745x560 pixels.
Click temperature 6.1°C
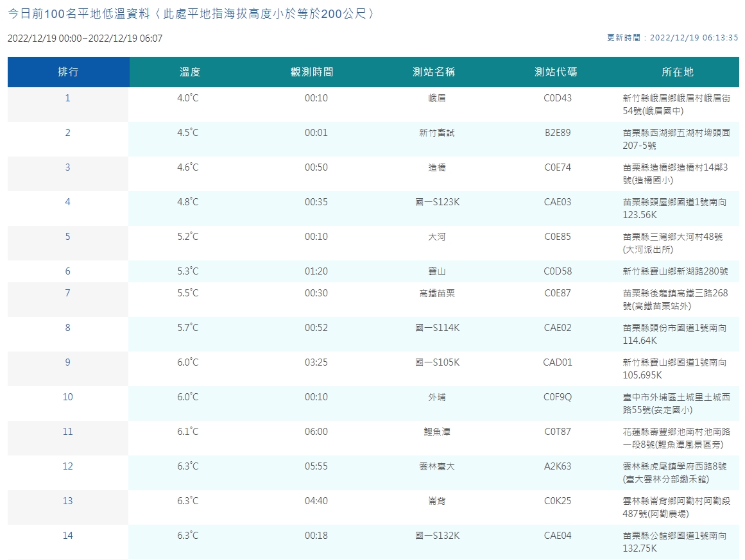188,432
